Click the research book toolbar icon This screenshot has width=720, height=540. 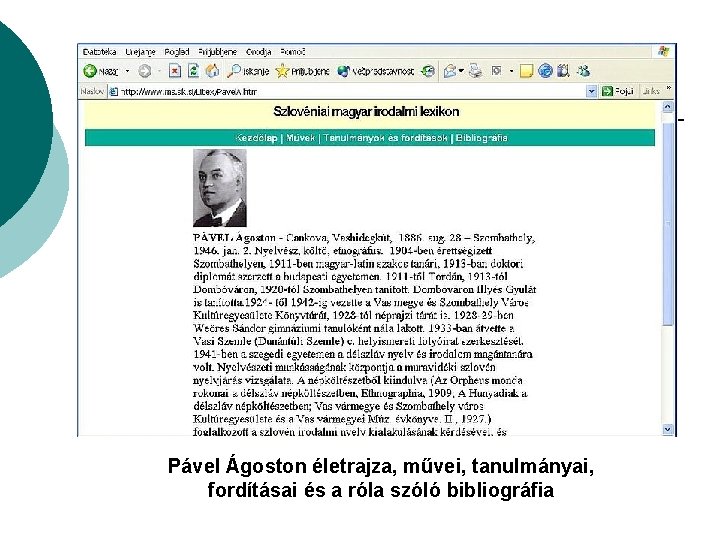pyautogui.click(x=563, y=71)
